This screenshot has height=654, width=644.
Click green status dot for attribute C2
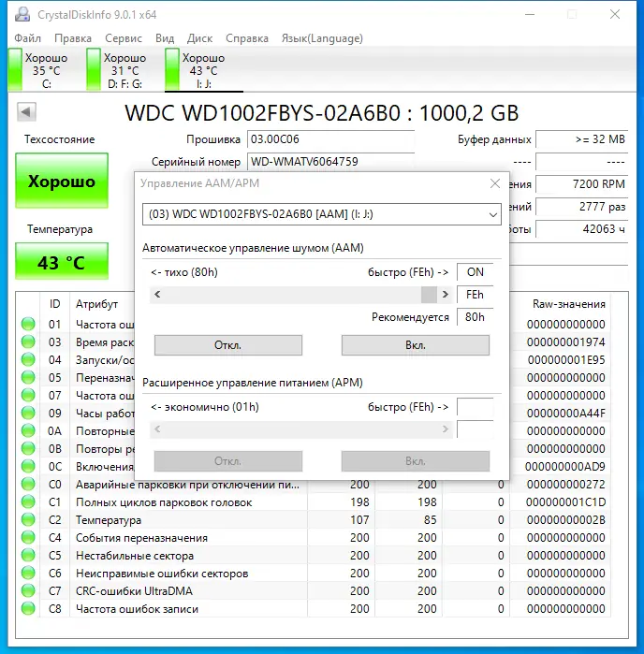[28, 519]
